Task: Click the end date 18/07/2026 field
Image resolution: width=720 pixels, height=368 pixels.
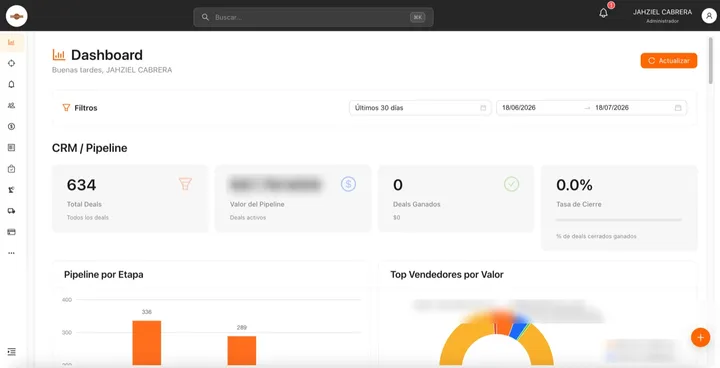Action: point(612,108)
